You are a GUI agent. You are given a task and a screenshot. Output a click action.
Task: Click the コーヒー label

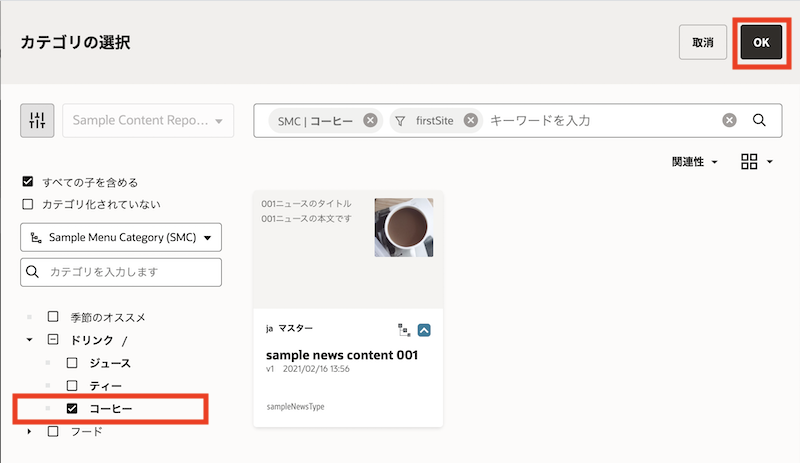click(x=111, y=409)
